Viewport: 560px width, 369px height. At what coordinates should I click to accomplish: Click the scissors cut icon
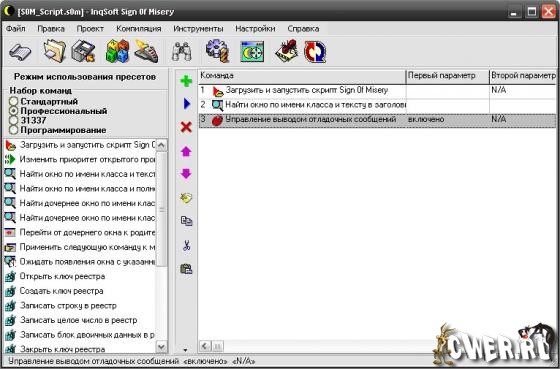(x=186, y=245)
